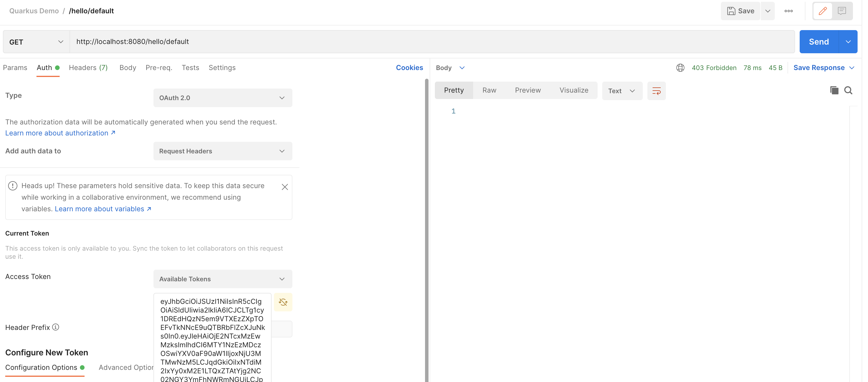The height and width of the screenshot is (382, 868).
Task: Open the GET method dropdown
Action: tap(36, 42)
